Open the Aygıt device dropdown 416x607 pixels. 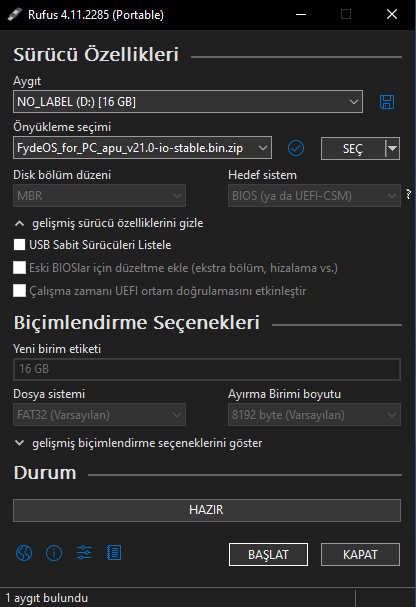click(x=188, y=102)
